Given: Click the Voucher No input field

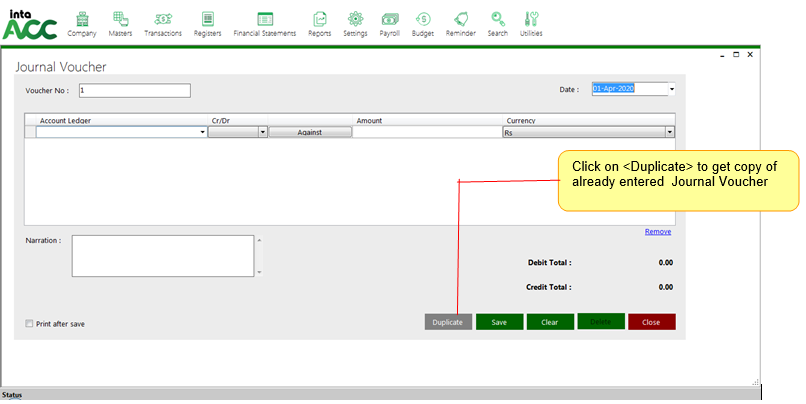Looking at the screenshot, I should 133,91.
